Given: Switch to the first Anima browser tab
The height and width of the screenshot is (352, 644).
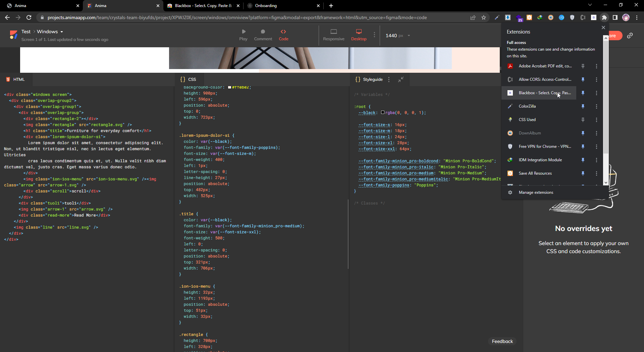Looking at the screenshot, I should pos(42,6).
